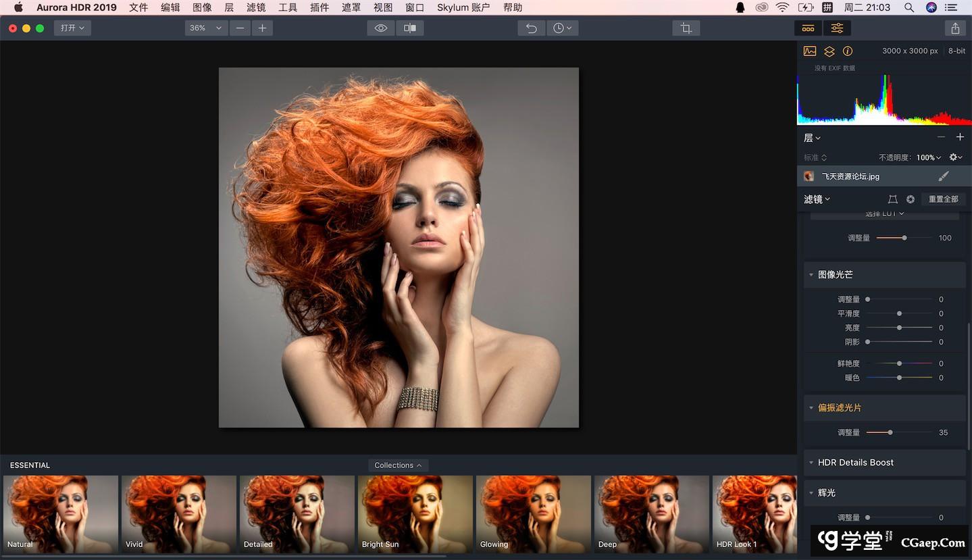Open the history clock icon
Screen dimensions: 972x560
coord(561,28)
